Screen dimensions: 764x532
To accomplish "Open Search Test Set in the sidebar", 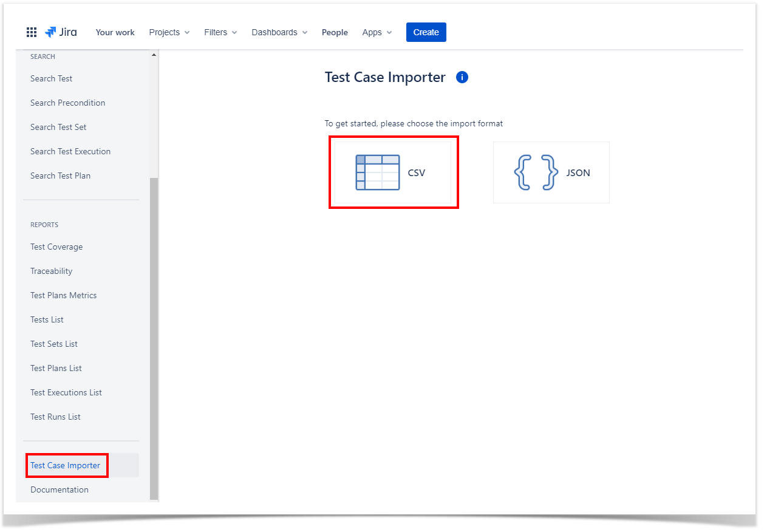I will pos(58,127).
